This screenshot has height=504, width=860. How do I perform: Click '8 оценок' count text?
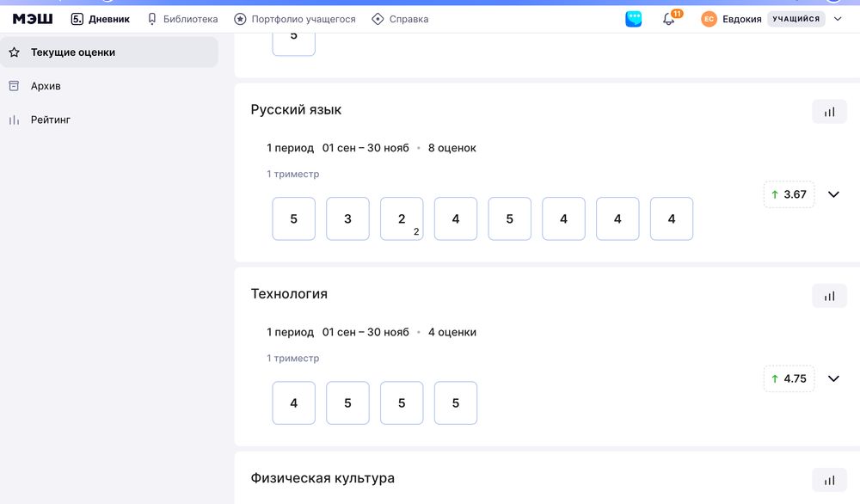coord(452,148)
